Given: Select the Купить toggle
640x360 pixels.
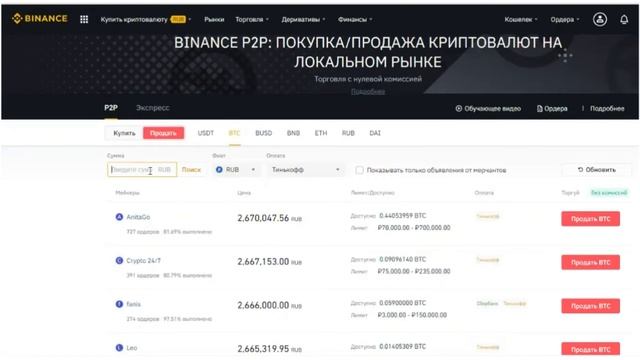Looking at the screenshot, I should click(124, 133).
